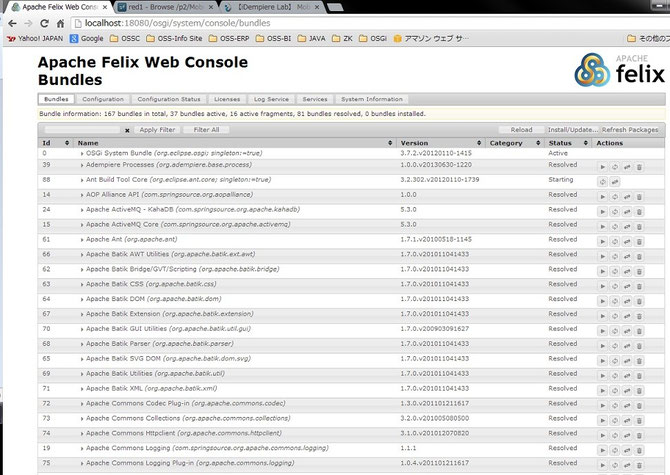This screenshot has width=670, height=475.
Task: Open the OSGi bookmarks folder
Action: tap(373, 38)
